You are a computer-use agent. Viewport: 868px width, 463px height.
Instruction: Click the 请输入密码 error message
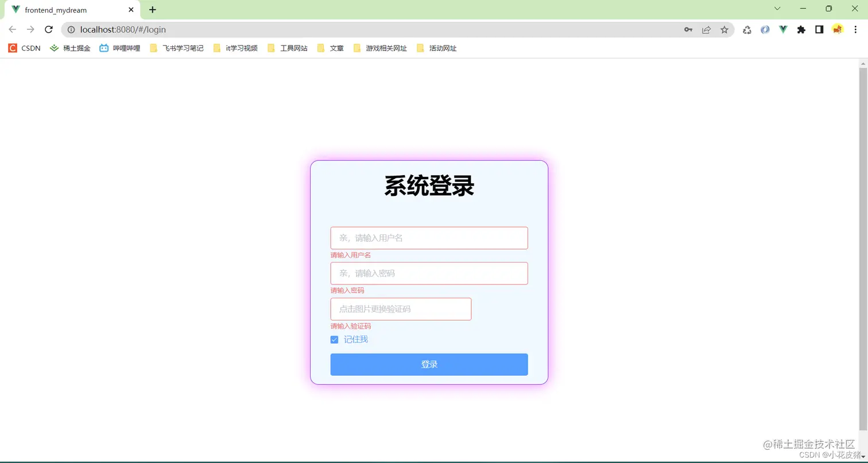click(347, 291)
